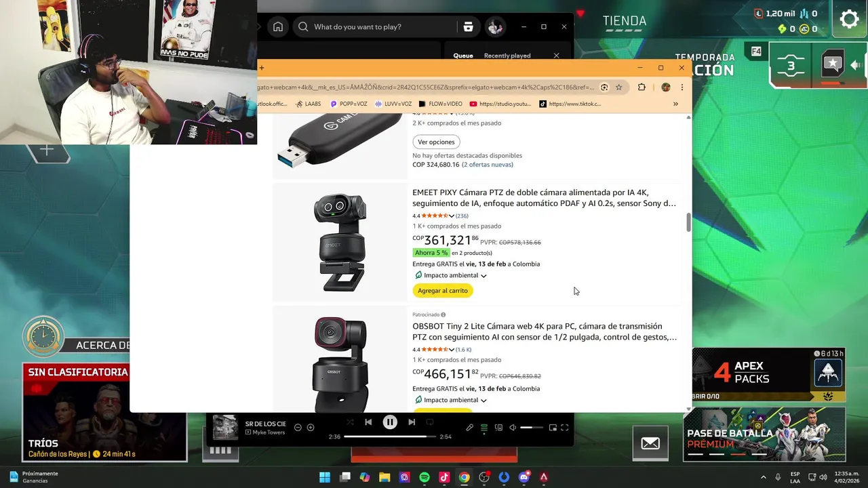Toggle Spotify queue icon
The width and height of the screenshot is (868, 488).
click(x=484, y=428)
